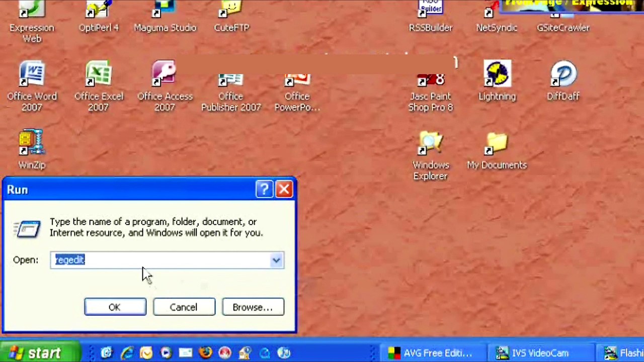
Task: Click Cancel in the Run dialog
Action: click(x=184, y=307)
